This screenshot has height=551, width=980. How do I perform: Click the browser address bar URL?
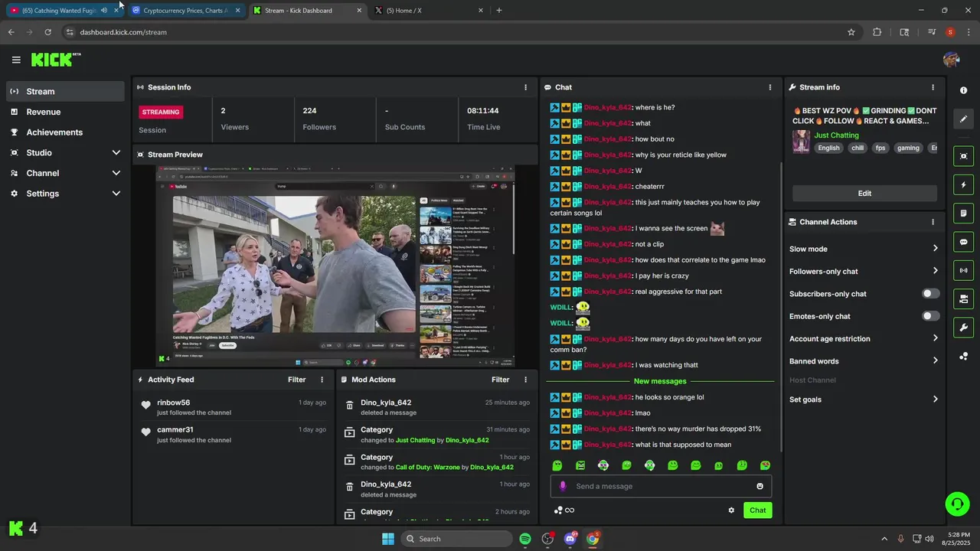click(x=123, y=32)
